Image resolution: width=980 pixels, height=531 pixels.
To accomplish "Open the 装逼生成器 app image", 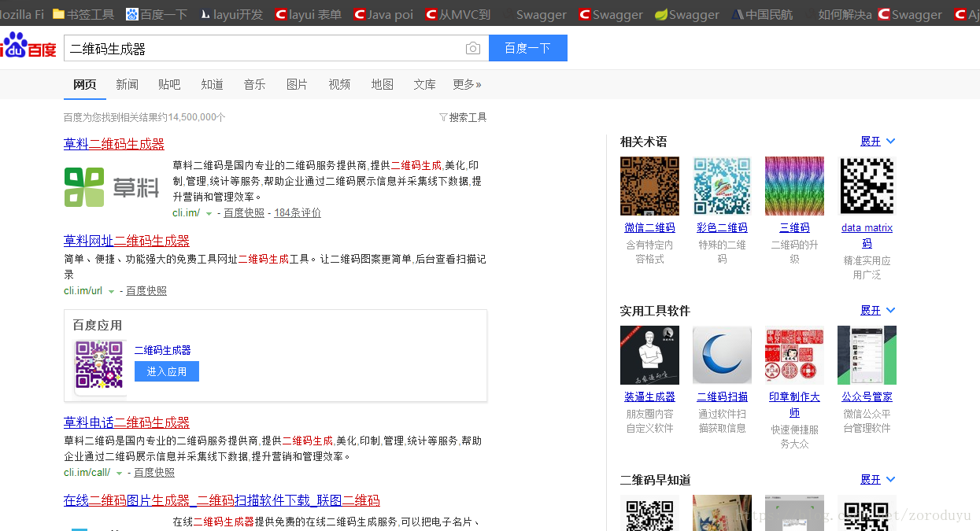I will [649, 355].
